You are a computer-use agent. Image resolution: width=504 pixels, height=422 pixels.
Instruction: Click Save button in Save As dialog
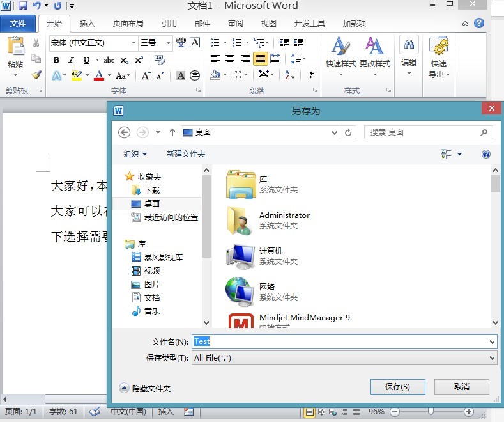click(397, 387)
